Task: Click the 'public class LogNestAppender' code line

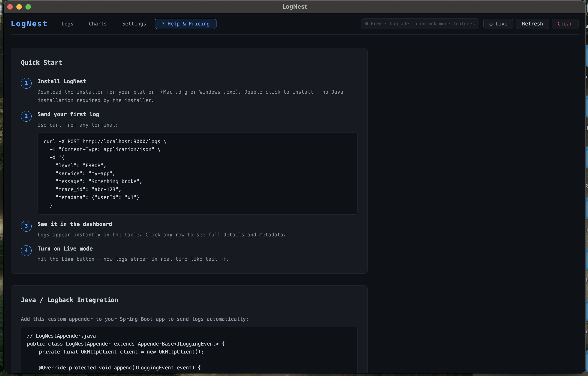Action: pos(126,344)
